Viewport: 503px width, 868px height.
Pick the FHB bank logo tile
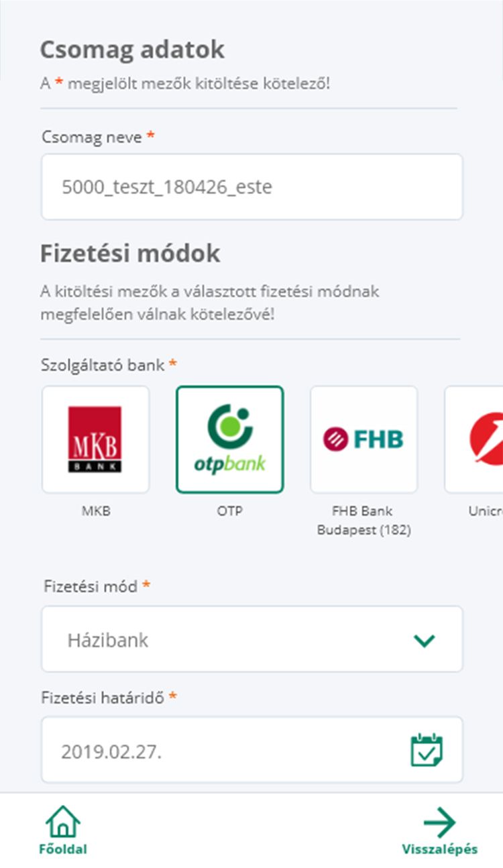364,439
